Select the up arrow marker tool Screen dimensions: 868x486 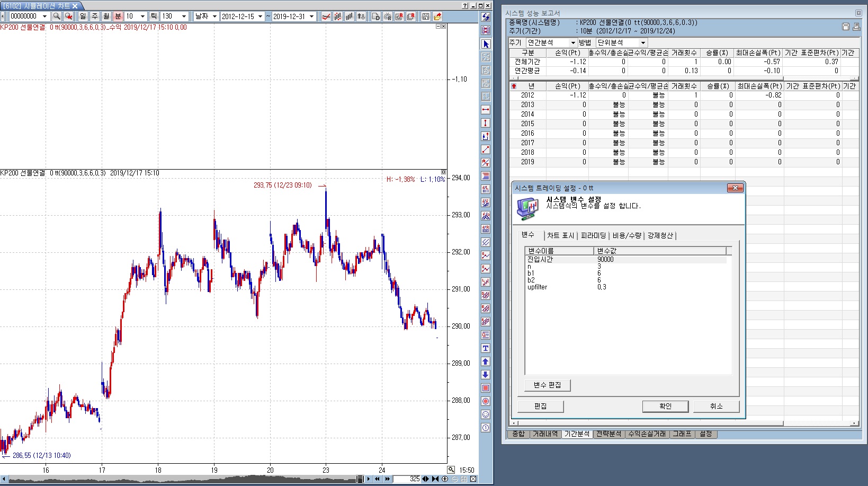point(486,361)
